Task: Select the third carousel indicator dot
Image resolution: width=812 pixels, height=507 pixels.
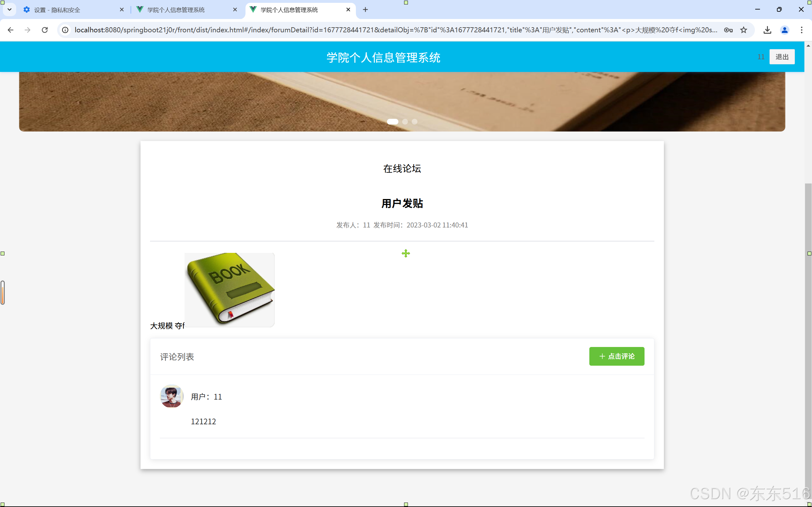Action: coord(415,122)
